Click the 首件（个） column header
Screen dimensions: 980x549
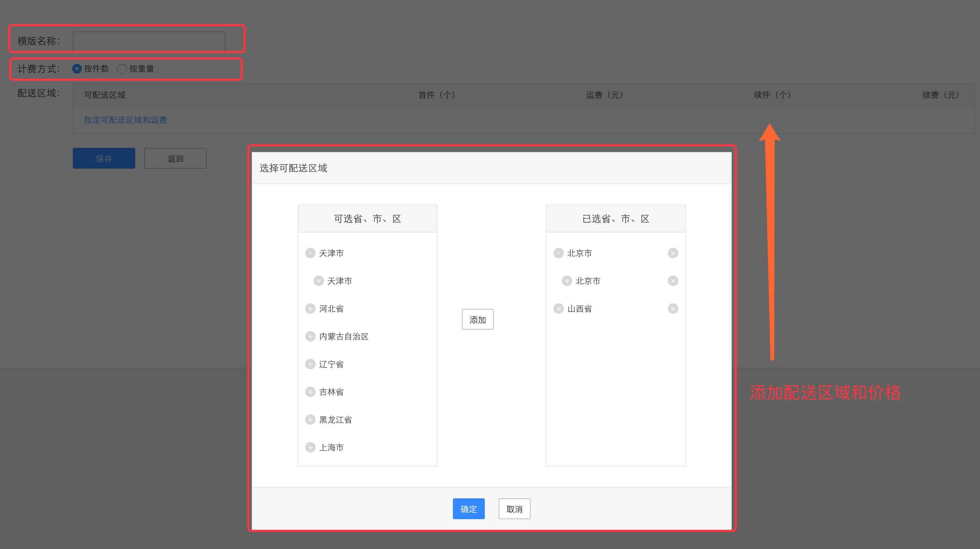437,95
